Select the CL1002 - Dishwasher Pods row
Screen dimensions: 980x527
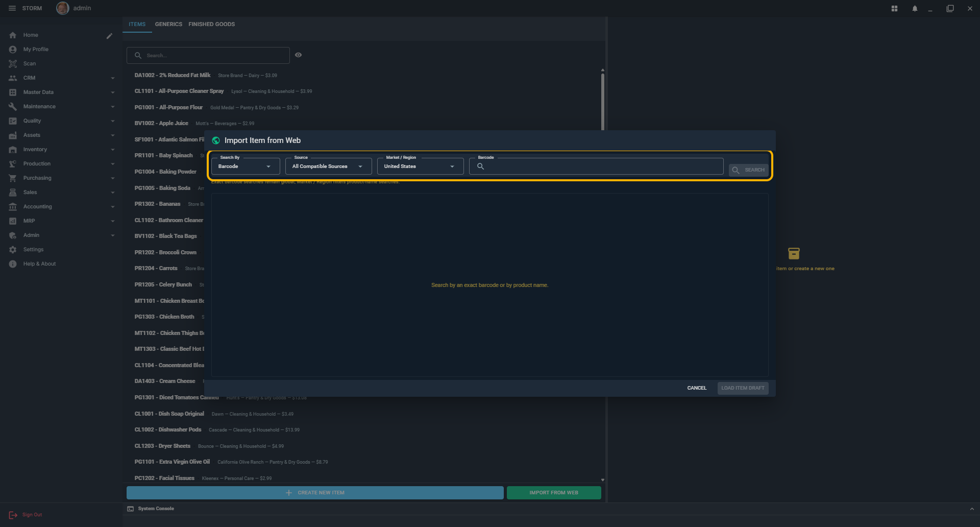362,430
